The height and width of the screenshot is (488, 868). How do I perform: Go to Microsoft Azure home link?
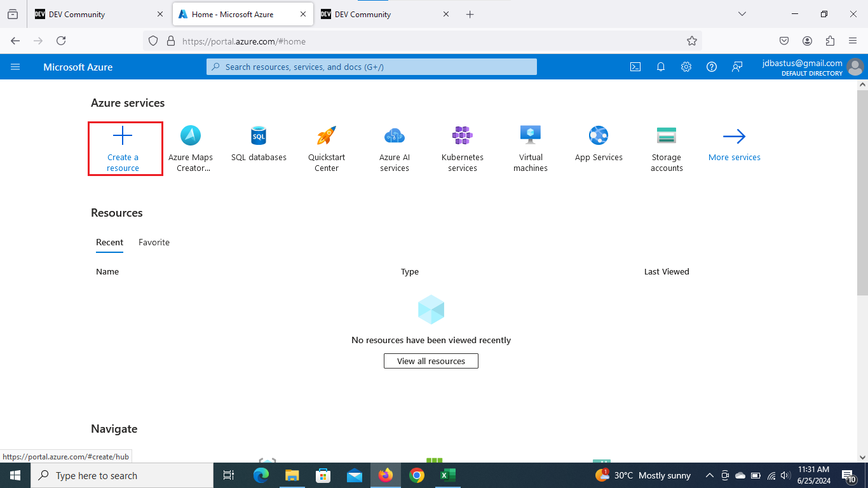point(78,67)
